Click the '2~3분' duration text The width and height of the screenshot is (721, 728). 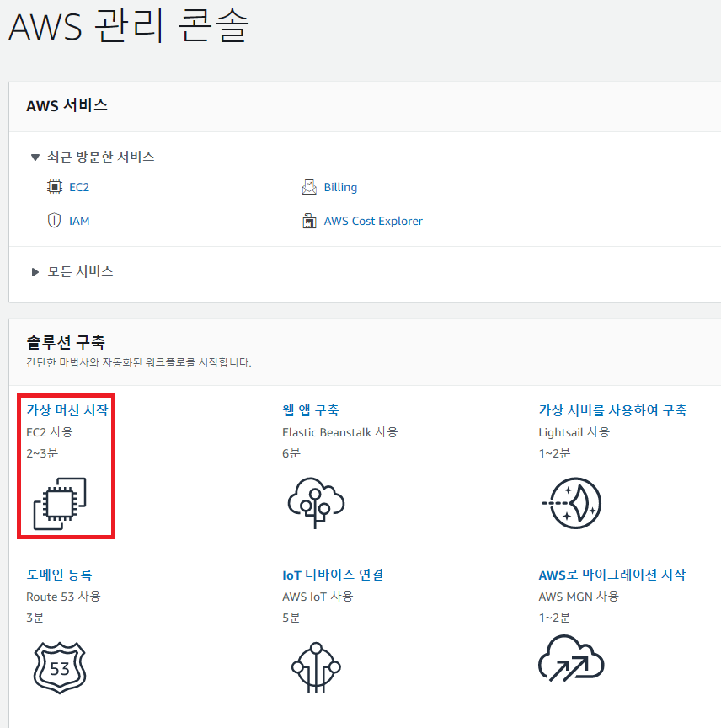point(42,453)
